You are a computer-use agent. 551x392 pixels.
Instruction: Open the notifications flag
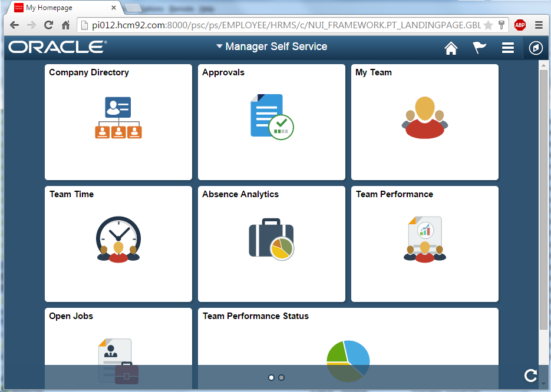point(479,48)
